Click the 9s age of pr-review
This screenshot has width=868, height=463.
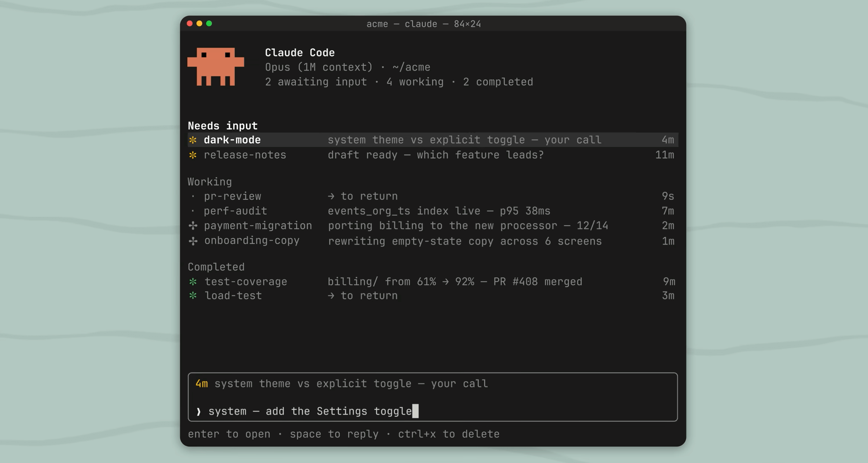tap(668, 196)
